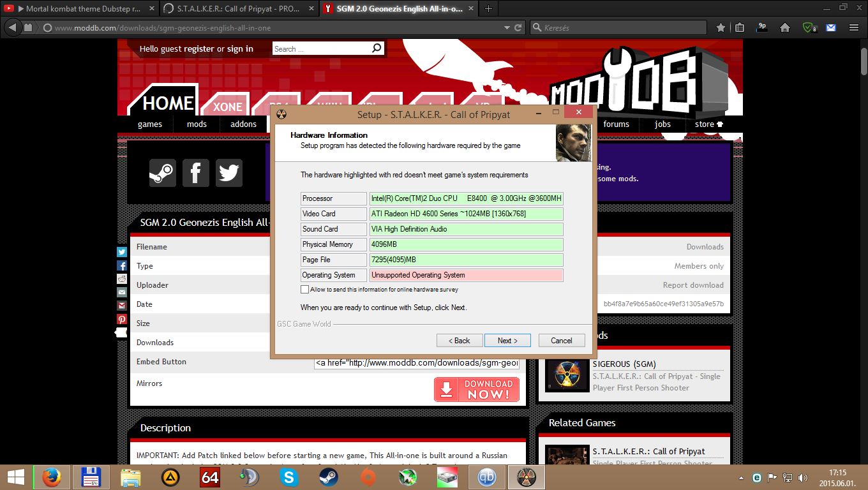Open the forums menu on ModDB
868x490 pixels.
617,124
